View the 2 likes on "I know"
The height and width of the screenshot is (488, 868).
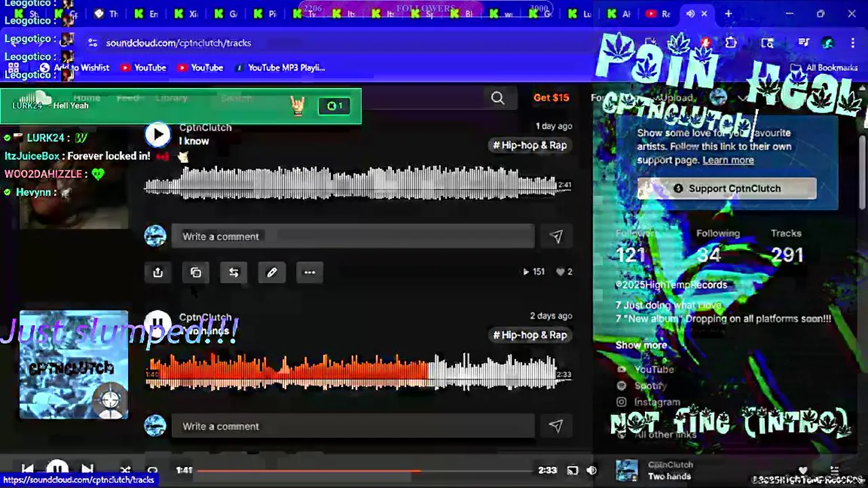564,272
